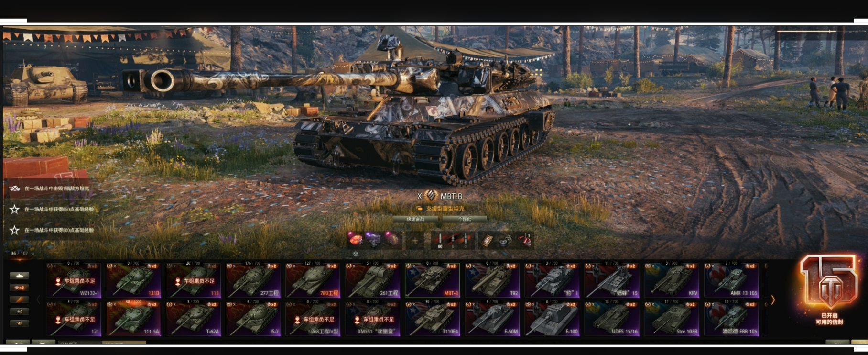Toggle the orange stripe carousel filter
Screen dimensions: 868x355
coord(20,300)
